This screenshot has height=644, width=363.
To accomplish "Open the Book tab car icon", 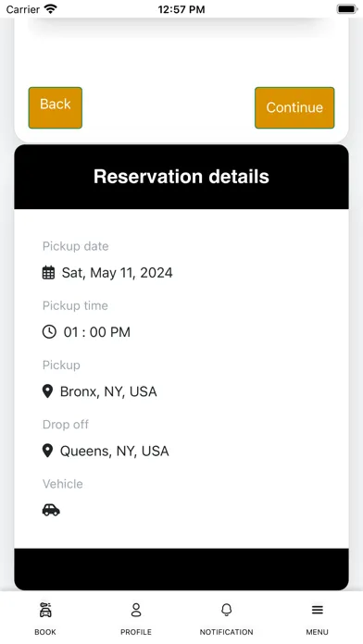I will 45,610.
